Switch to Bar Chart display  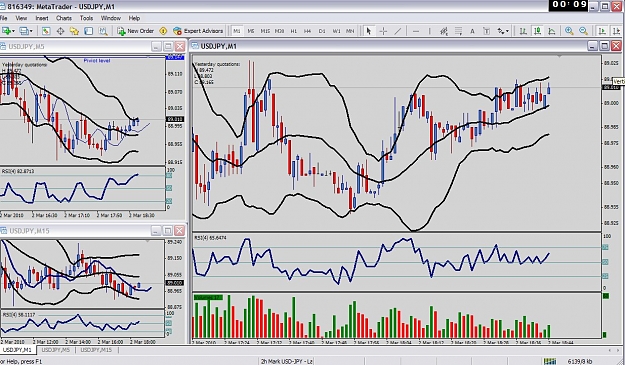point(523,31)
